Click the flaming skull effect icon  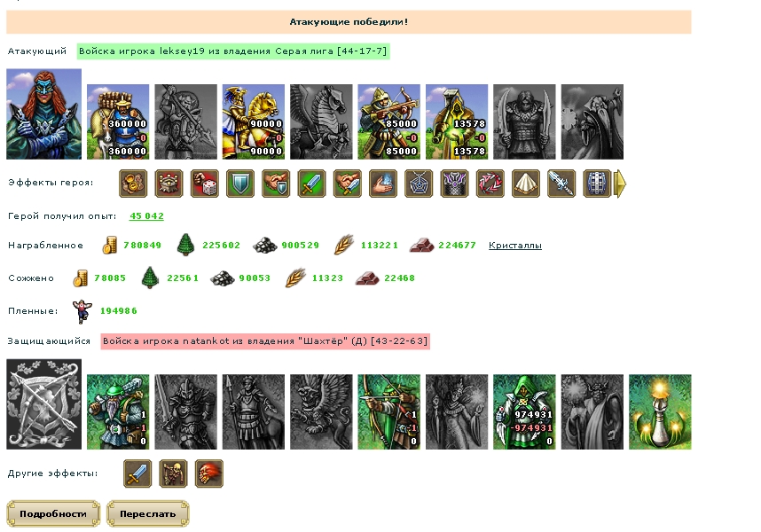[209, 473]
